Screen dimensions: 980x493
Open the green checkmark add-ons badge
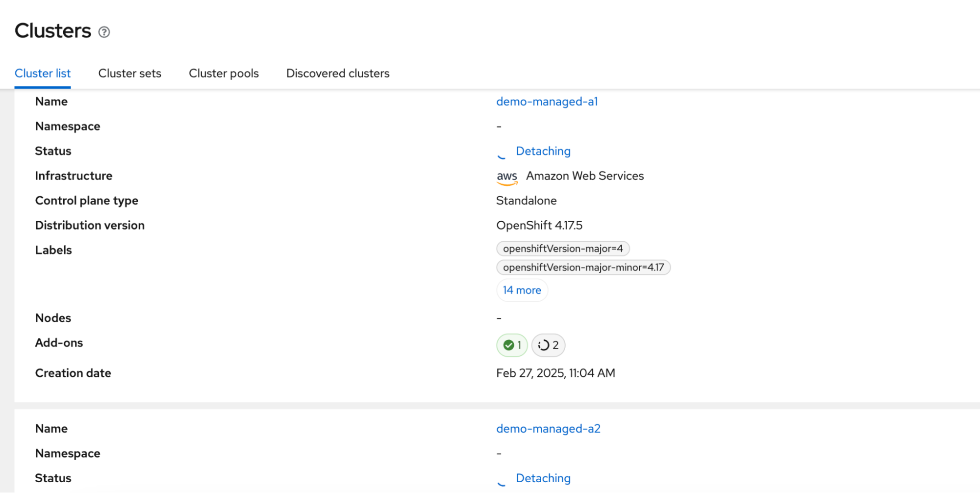pyautogui.click(x=512, y=345)
